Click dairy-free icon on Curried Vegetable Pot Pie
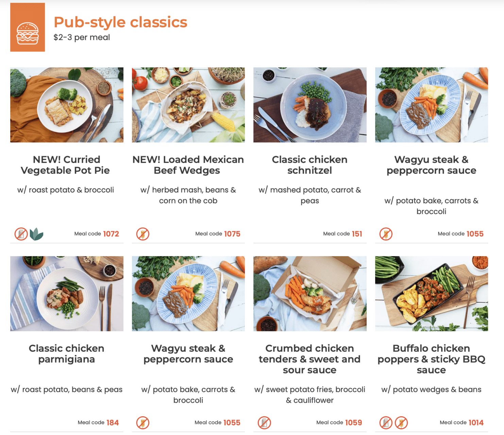 [x=21, y=234]
